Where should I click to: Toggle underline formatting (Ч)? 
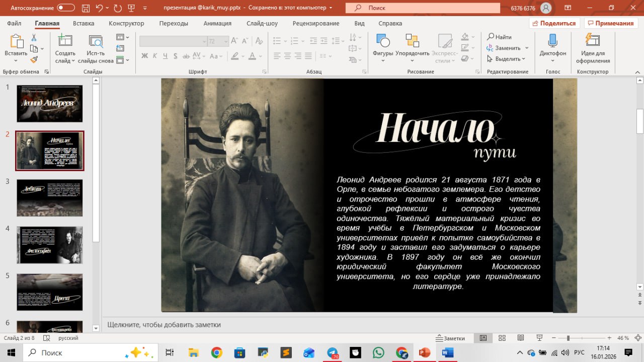(165, 56)
